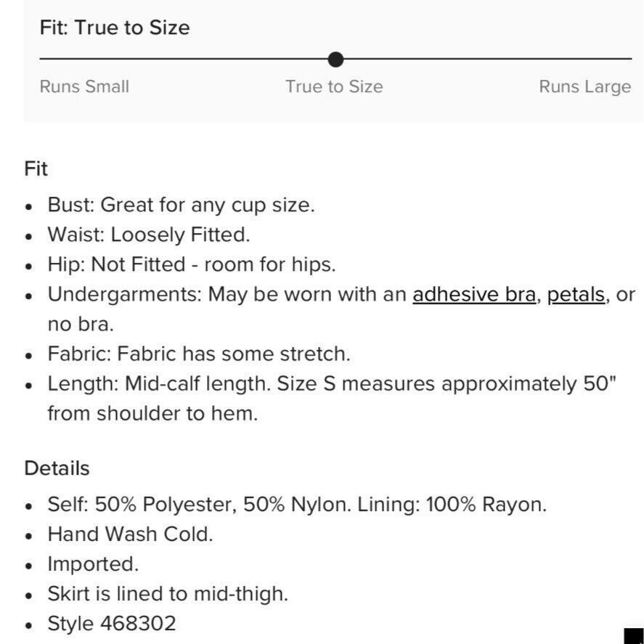Click the Bust: Great for any cup size line
Viewport: 644px width, 644px height.
coord(181,205)
